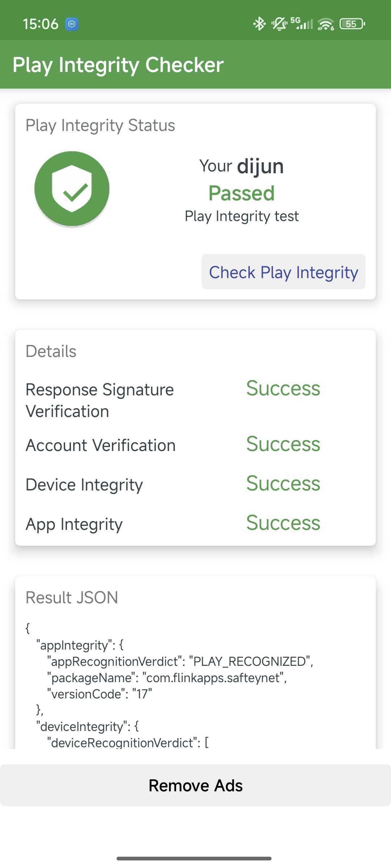Tap the green Passed status text
This screenshot has width=391, height=868.
point(241,193)
